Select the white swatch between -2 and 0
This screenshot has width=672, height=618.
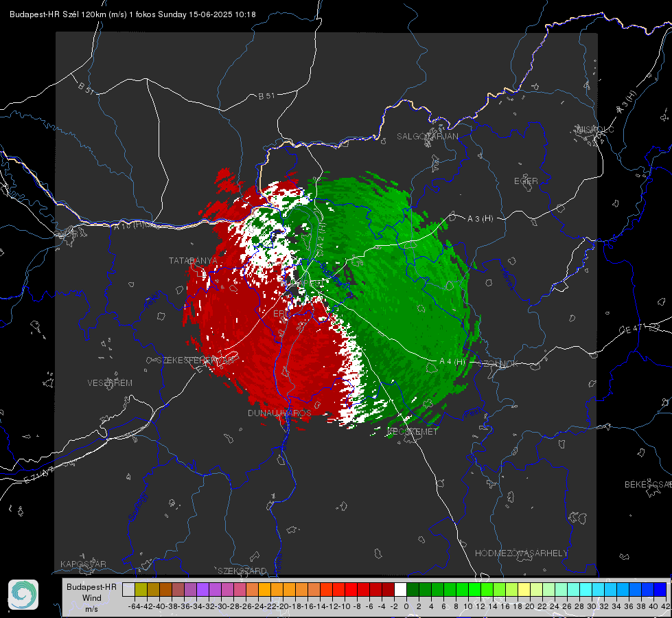[400, 589]
